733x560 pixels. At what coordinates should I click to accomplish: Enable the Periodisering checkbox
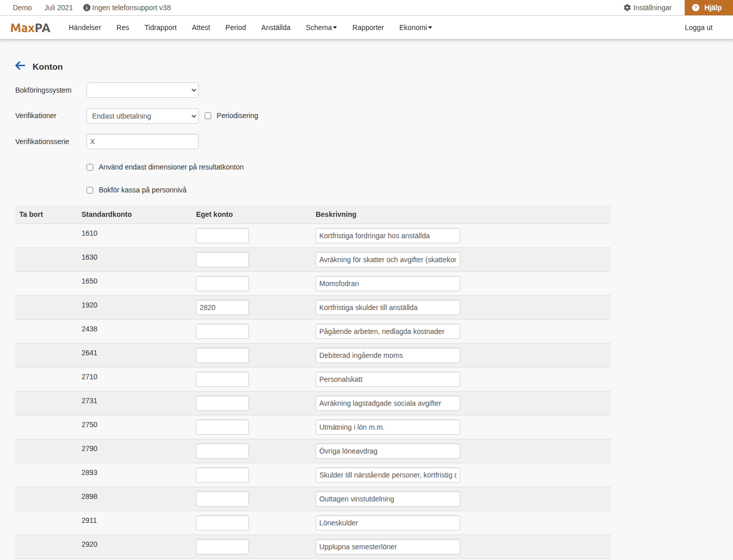click(x=208, y=116)
